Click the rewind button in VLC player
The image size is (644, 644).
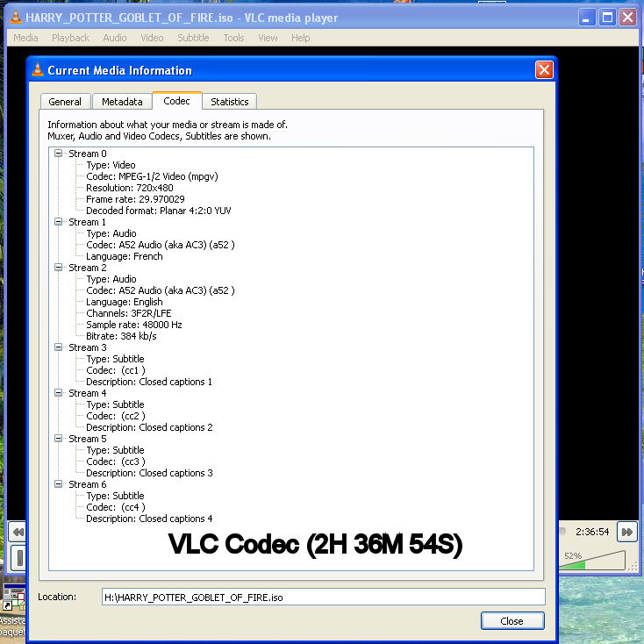(x=18, y=532)
